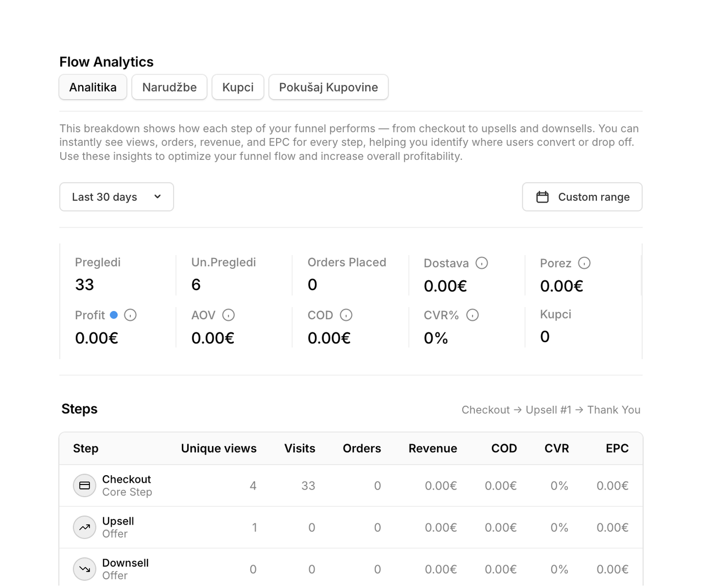
Task: Click the calendar icon in Custom range
Action: [x=542, y=197]
